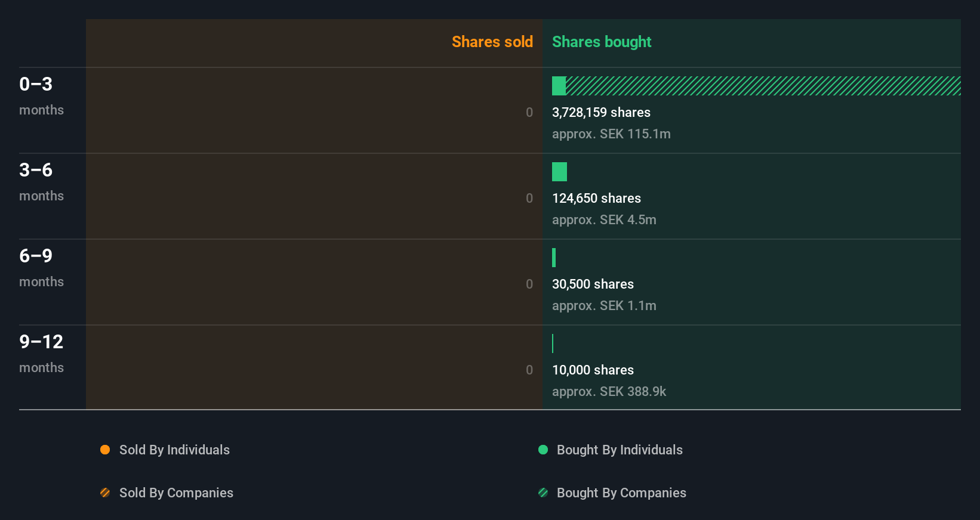Click the shares sold 0 in 3–6 months row
This screenshot has width=980, height=520.
tap(529, 198)
